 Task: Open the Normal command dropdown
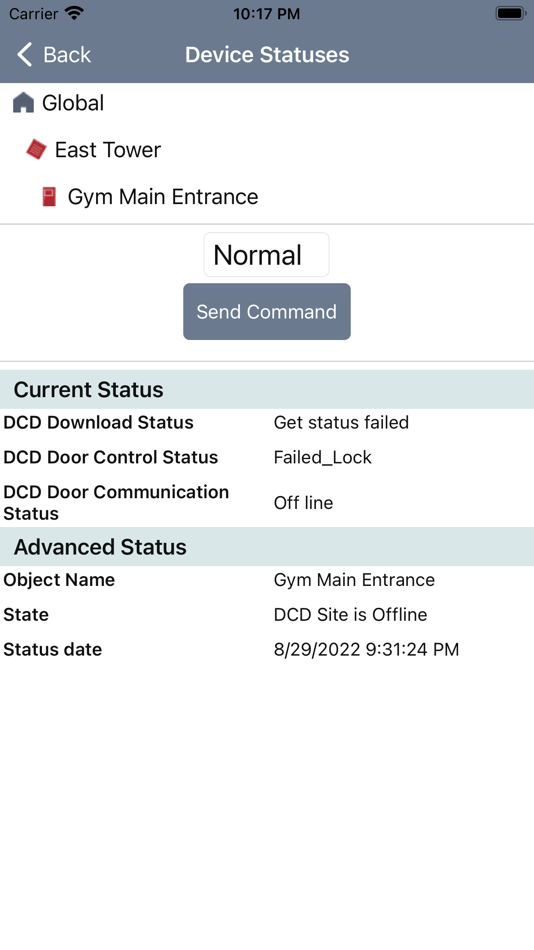[267, 254]
